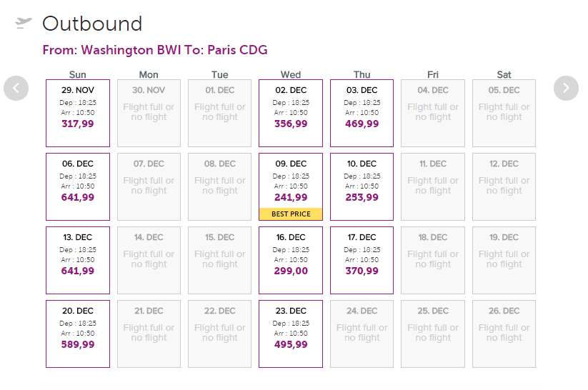Click the unavailable 30. NOV date cell
This screenshot has height=390, width=588.
coord(149,113)
